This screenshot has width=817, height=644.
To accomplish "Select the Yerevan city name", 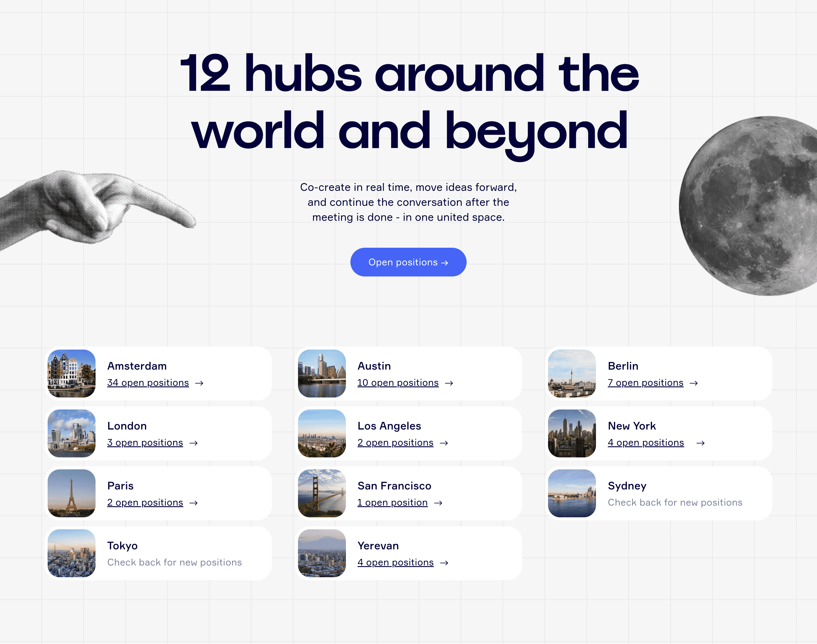I will (378, 546).
